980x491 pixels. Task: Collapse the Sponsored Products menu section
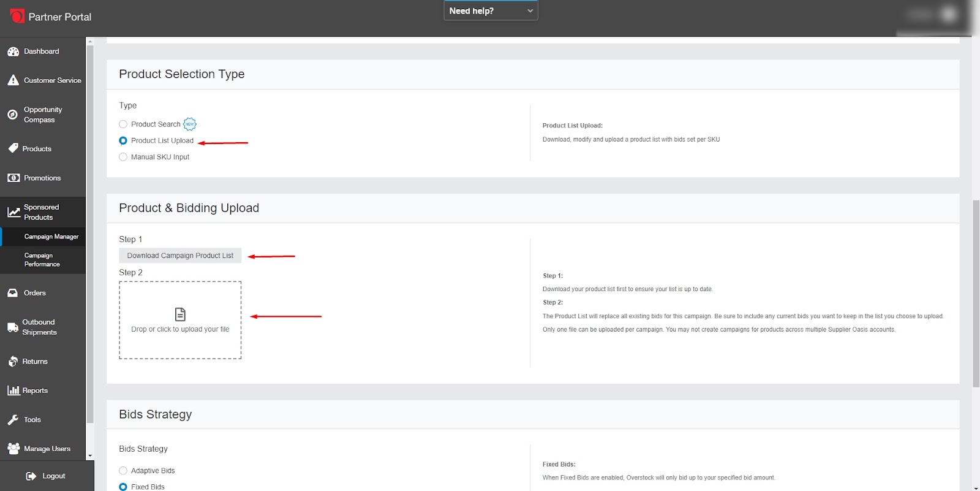43,212
